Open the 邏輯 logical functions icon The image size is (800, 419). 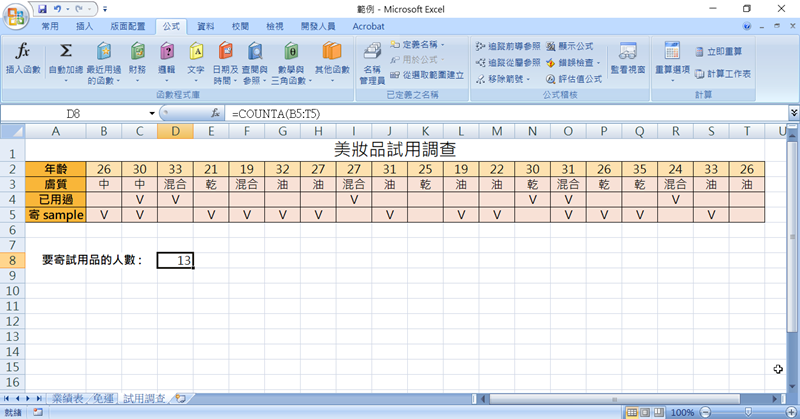pos(167,52)
